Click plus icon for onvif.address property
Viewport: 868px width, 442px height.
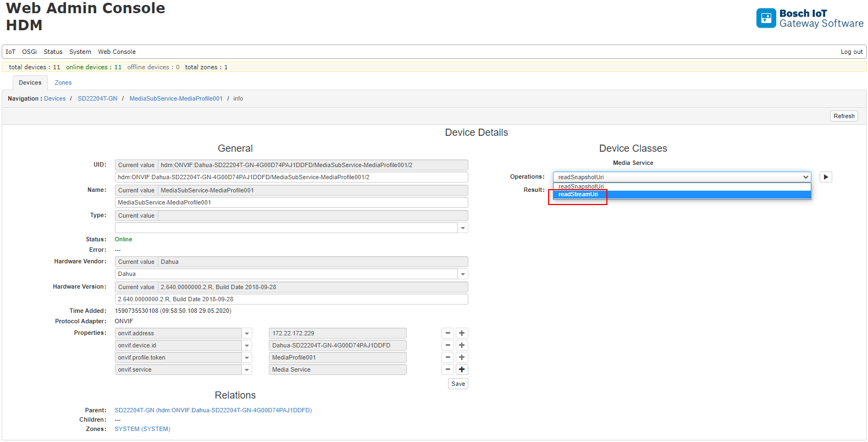[462, 333]
